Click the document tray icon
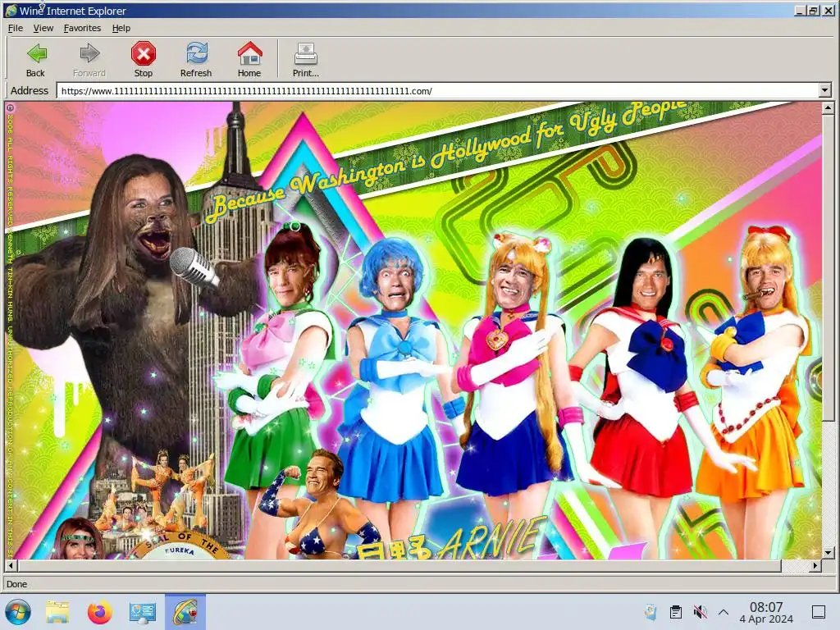840x630 pixels. click(x=651, y=611)
